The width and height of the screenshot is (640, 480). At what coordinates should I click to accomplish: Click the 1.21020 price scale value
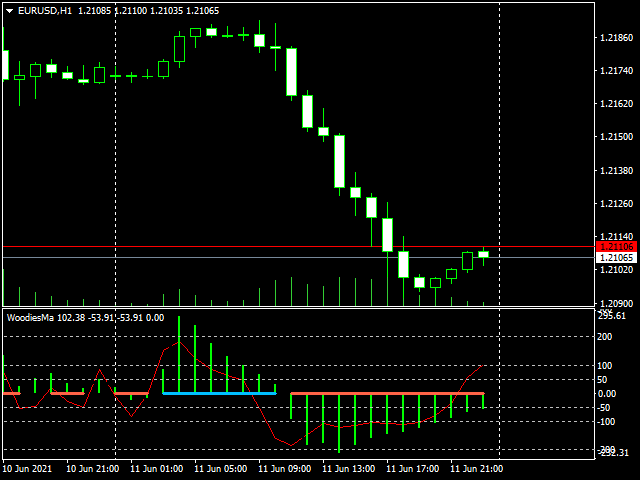[616, 270]
